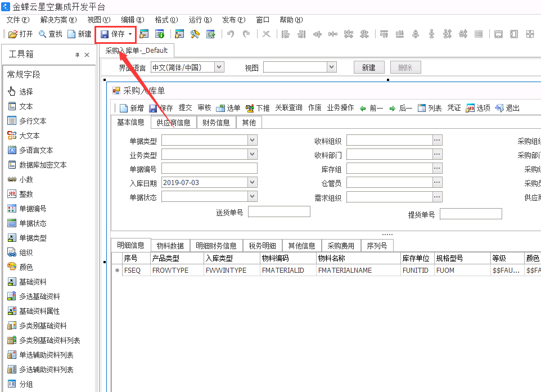Click the undo arrow toolbar icon
Screen dimensions: 541x392
(231, 34)
